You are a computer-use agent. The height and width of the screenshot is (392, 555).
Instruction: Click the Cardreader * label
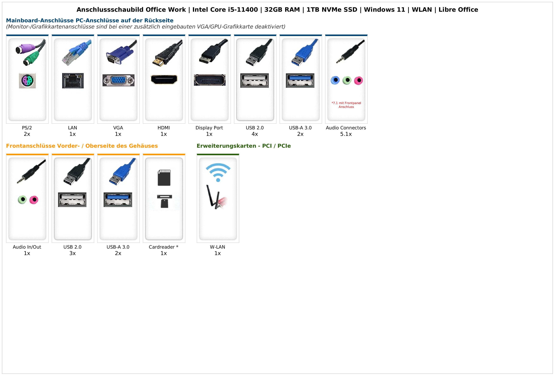[164, 247]
